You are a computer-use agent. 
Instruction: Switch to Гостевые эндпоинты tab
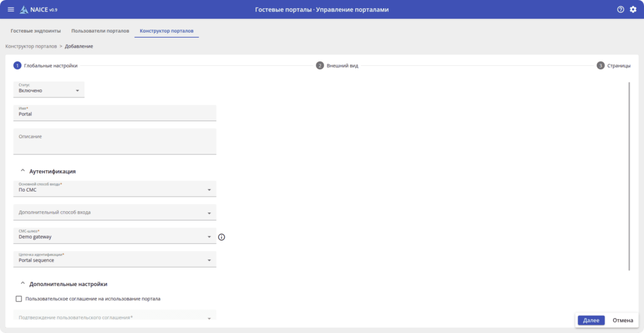pyautogui.click(x=36, y=31)
